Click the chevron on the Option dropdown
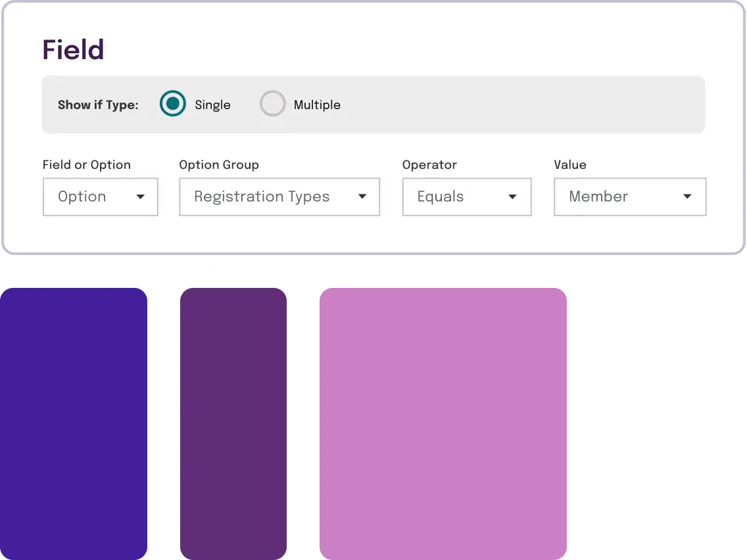This screenshot has height=560, width=747. (141, 197)
